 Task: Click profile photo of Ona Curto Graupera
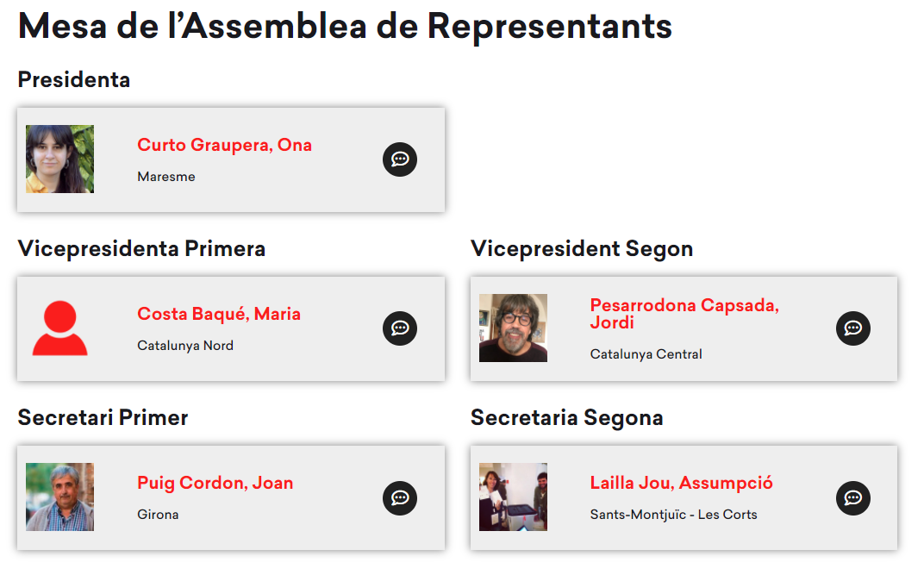click(x=59, y=159)
